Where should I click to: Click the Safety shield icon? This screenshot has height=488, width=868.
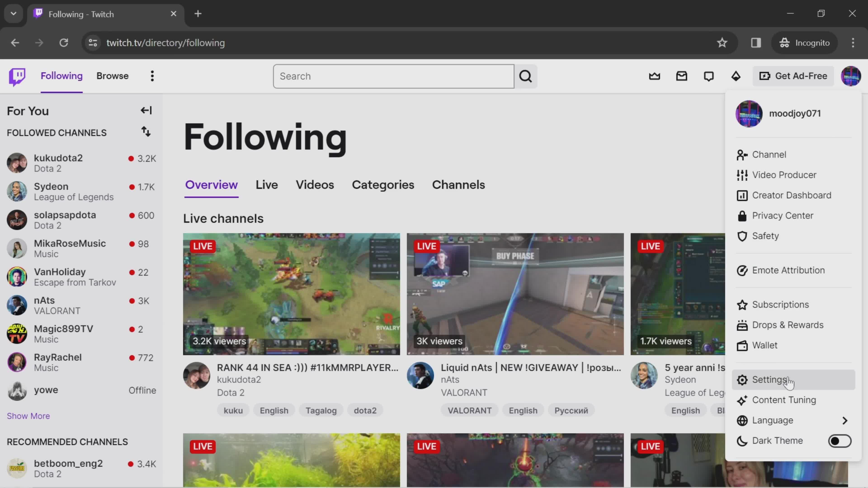tap(742, 235)
